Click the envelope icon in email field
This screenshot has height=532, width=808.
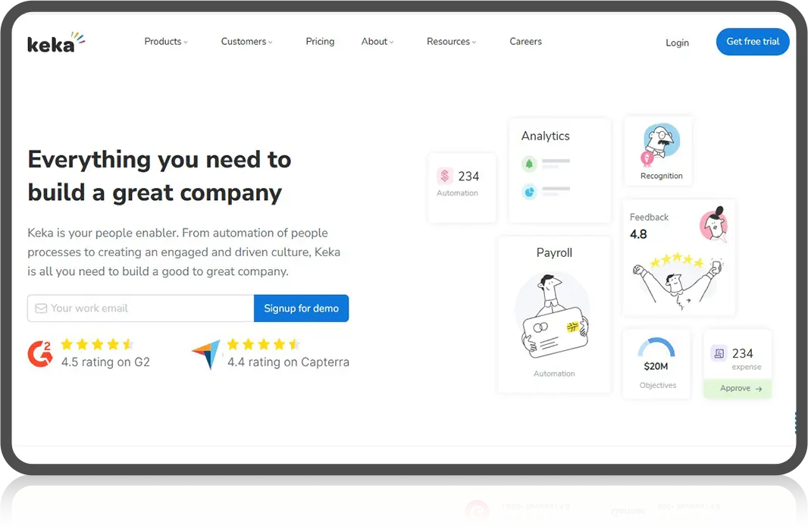[x=40, y=308]
